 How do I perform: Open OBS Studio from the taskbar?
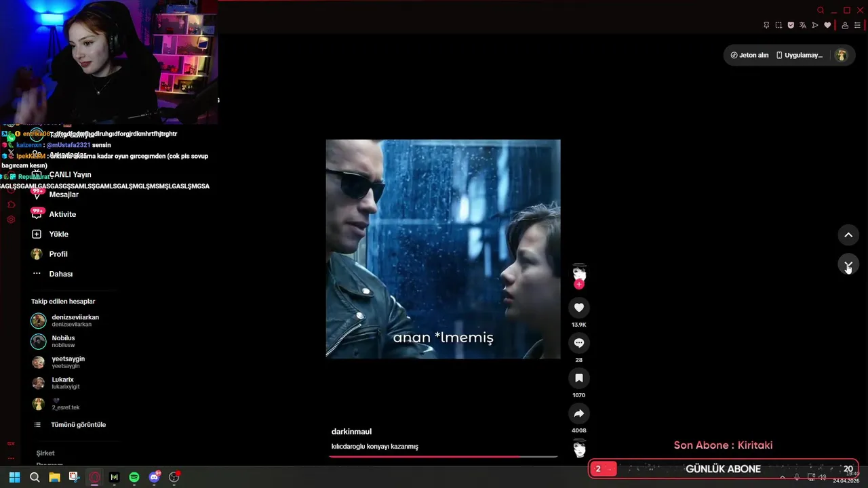click(x=174, y=477)
